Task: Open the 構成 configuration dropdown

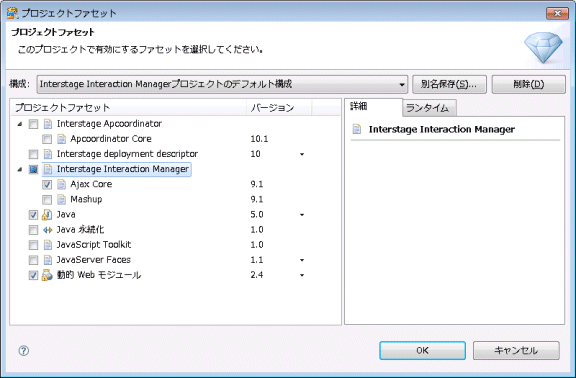Action: click(x=222, y=84)
